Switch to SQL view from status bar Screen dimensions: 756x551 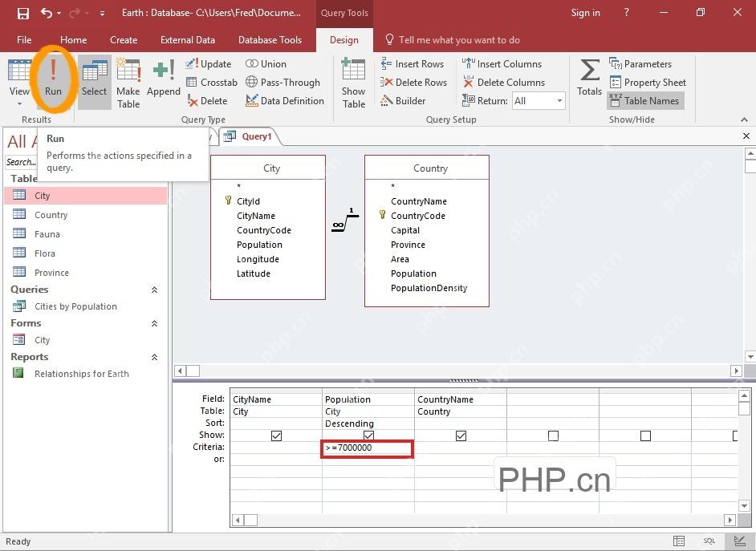[x=709, y=541]
